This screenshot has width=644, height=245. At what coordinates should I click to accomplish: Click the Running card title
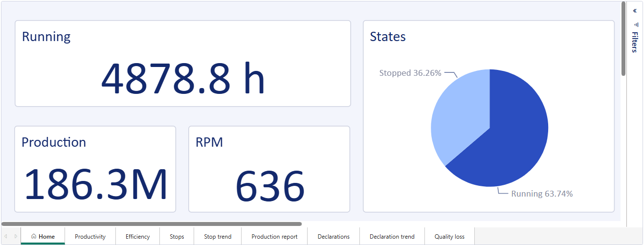coord(46,37)
